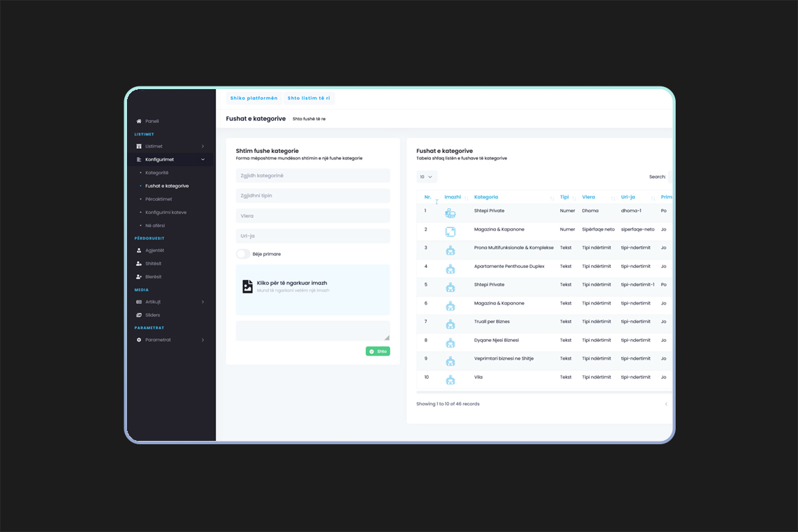Open the records-per-page dropdown showing 10

tap(426, 177)
